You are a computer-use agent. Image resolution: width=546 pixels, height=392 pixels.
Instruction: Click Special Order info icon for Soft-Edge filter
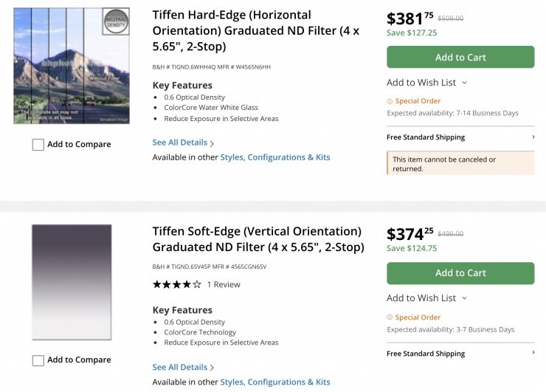pyautogui.click(x=390, y=317)
